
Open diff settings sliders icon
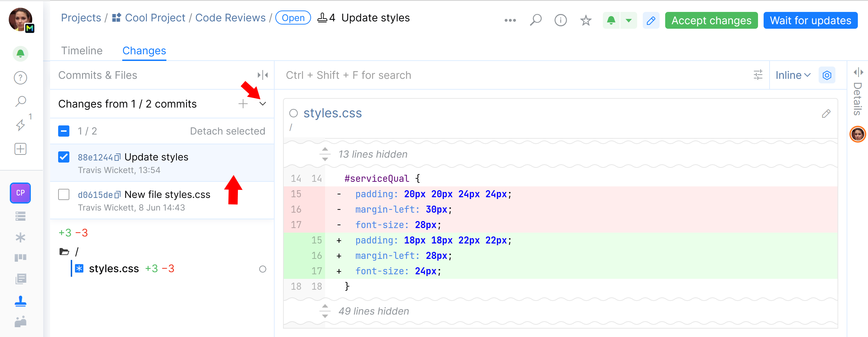pos(758,75)
